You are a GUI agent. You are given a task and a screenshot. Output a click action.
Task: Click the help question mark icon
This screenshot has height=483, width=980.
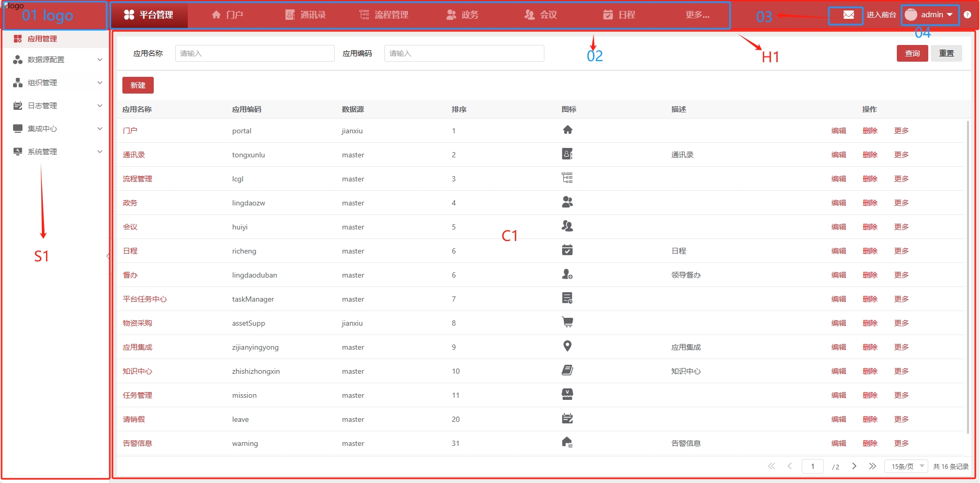[967, 15]
